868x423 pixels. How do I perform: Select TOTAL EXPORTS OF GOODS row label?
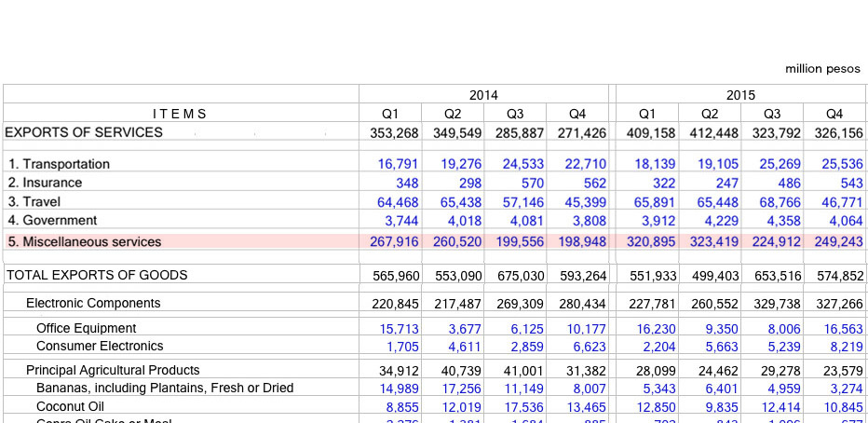[x=97, y=275]
